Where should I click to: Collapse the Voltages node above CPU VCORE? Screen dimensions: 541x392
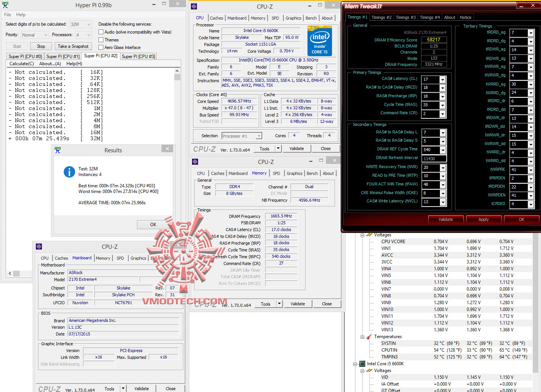[362, 235]
